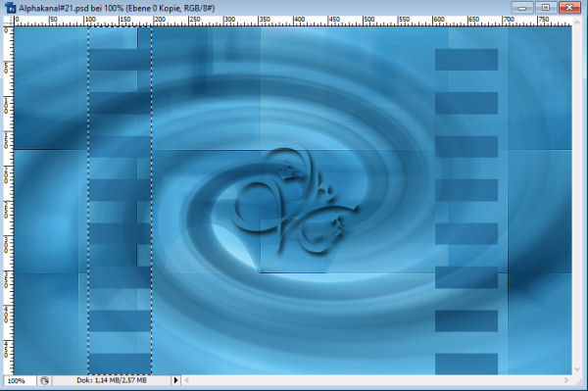Viewport: 588px width, 391px height.
Task: Click inside the dashed marquee selection strip
Action: coord(120,201)
